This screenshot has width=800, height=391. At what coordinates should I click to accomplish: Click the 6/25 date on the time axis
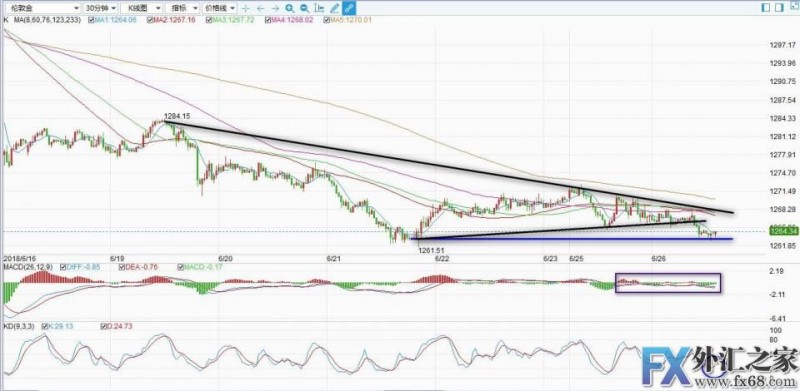(577, 259)
